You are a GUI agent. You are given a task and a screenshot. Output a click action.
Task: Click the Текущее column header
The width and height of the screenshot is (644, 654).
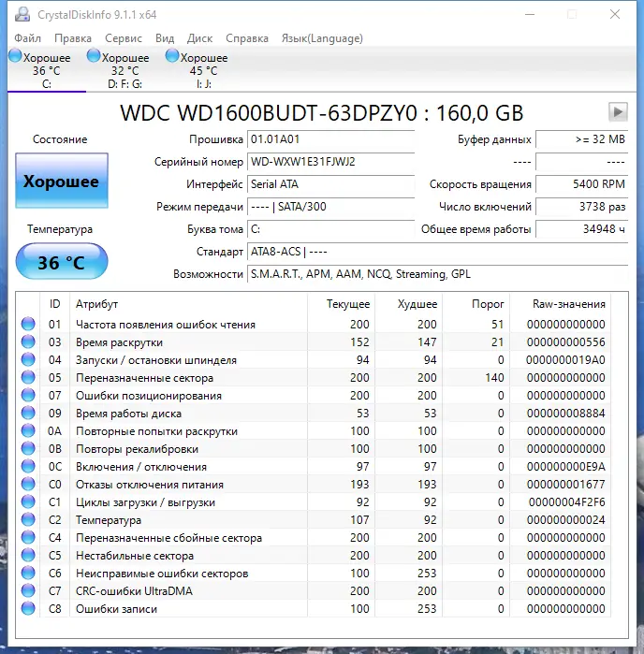click(x=342, y=304)
